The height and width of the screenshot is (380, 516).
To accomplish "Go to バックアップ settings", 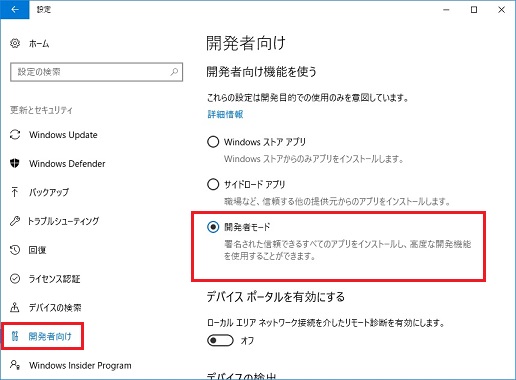I will 49,192.
